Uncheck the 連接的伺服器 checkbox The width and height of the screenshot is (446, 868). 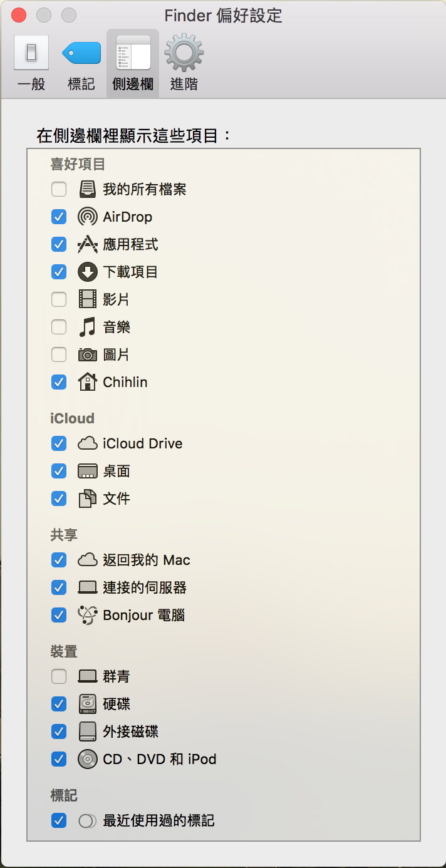click(59, 587)
